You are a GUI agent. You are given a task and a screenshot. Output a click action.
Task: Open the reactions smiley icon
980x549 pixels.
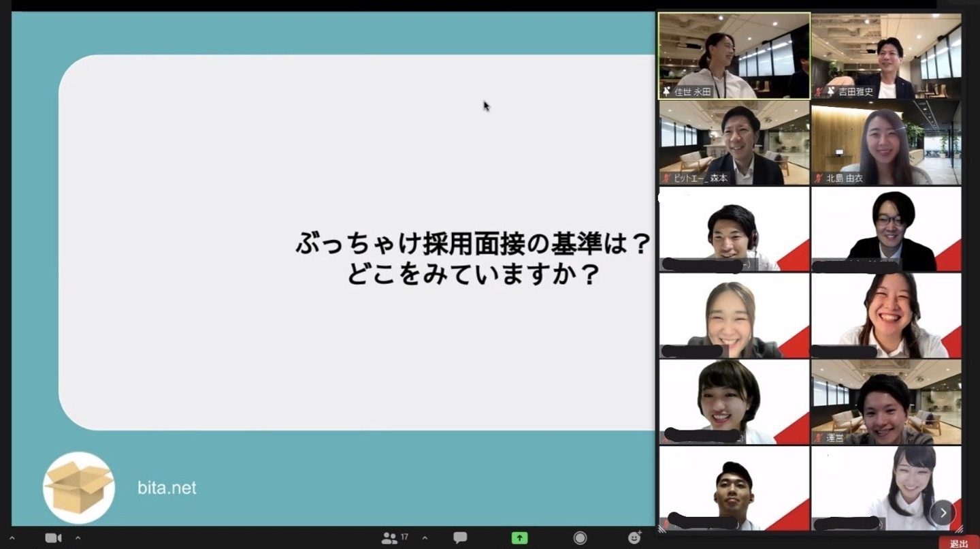(x=635, y=537)
